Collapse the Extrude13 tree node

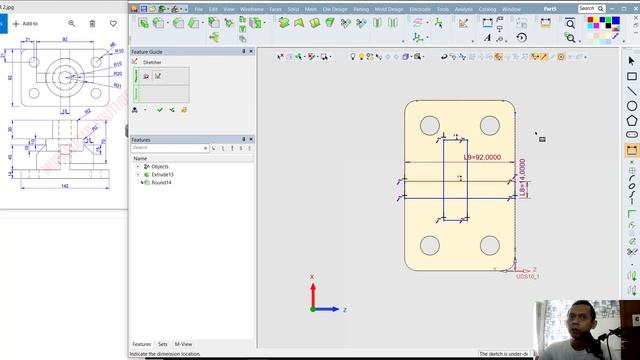pos(138,175)
